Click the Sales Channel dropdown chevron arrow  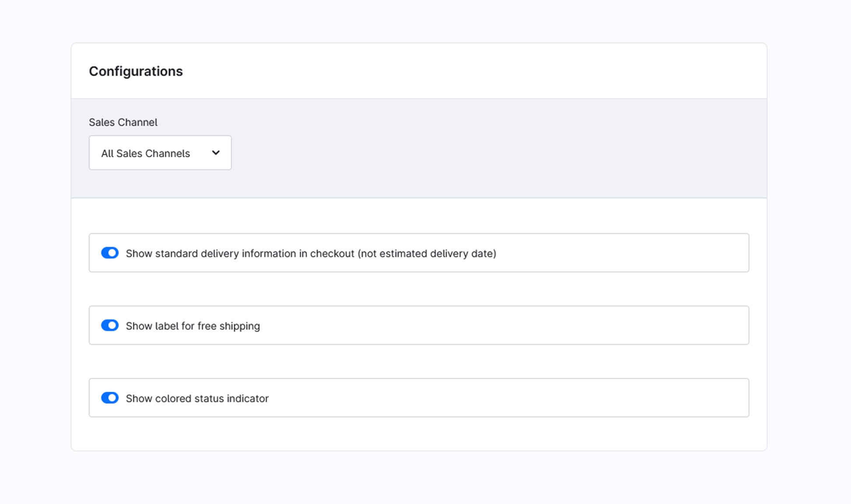[x=216, y=153]
